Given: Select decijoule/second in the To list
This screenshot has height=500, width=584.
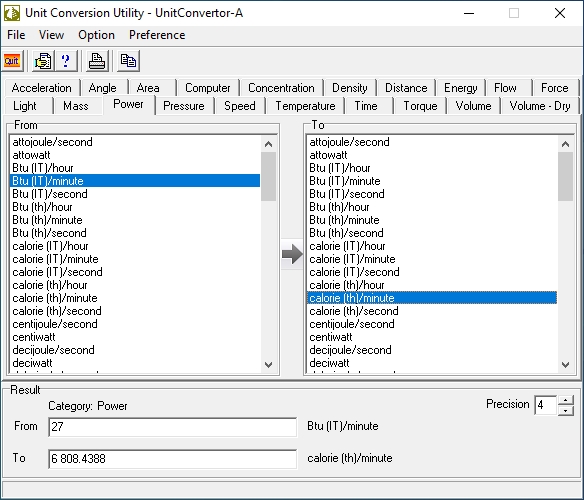Looking at the screenshot, I should 432,350.
